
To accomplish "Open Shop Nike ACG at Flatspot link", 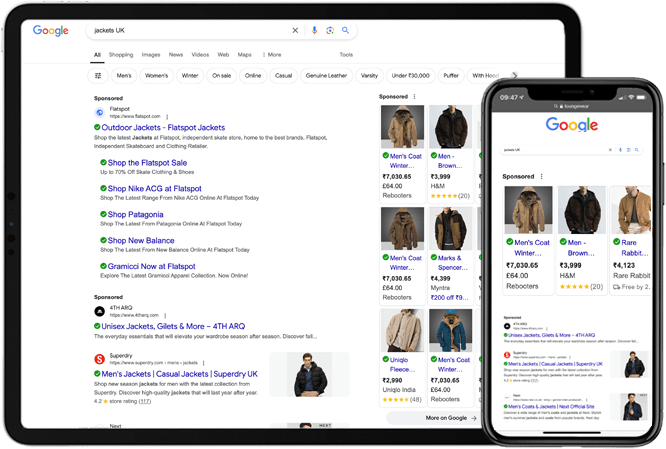I will pos(155,189).
